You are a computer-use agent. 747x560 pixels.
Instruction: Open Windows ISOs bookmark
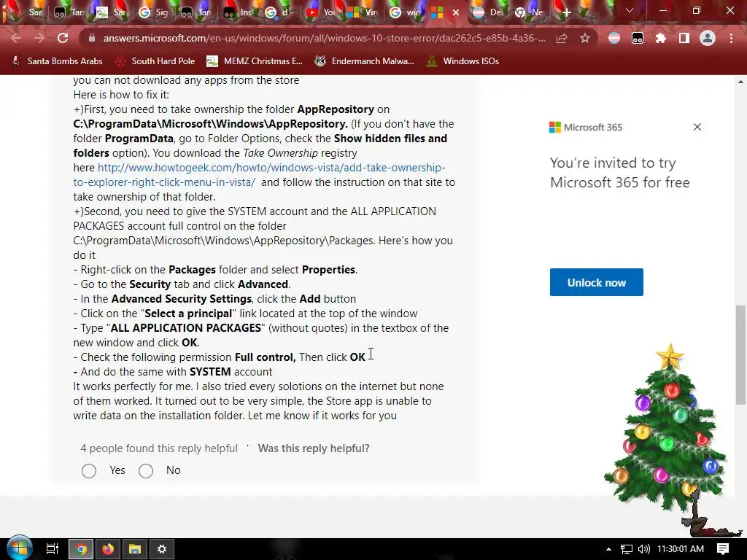(462, 61)
